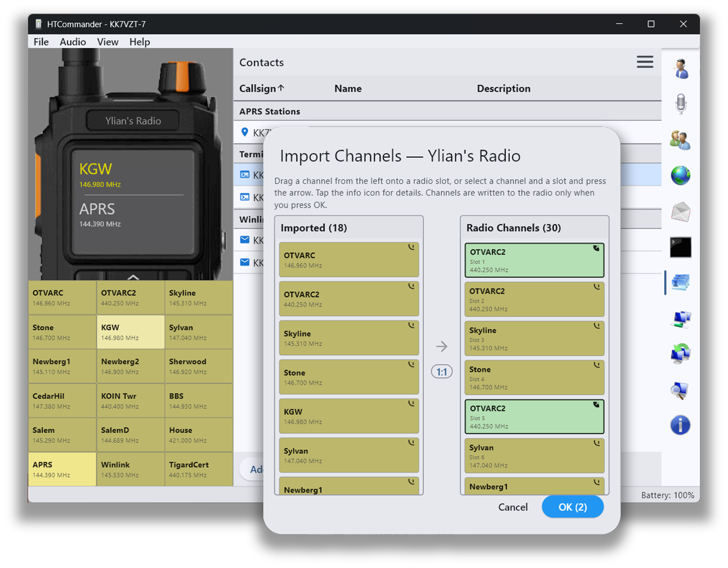Open the networked computers sidebar icon
This screenshot has width=728, height=568.
click(681, 319)
